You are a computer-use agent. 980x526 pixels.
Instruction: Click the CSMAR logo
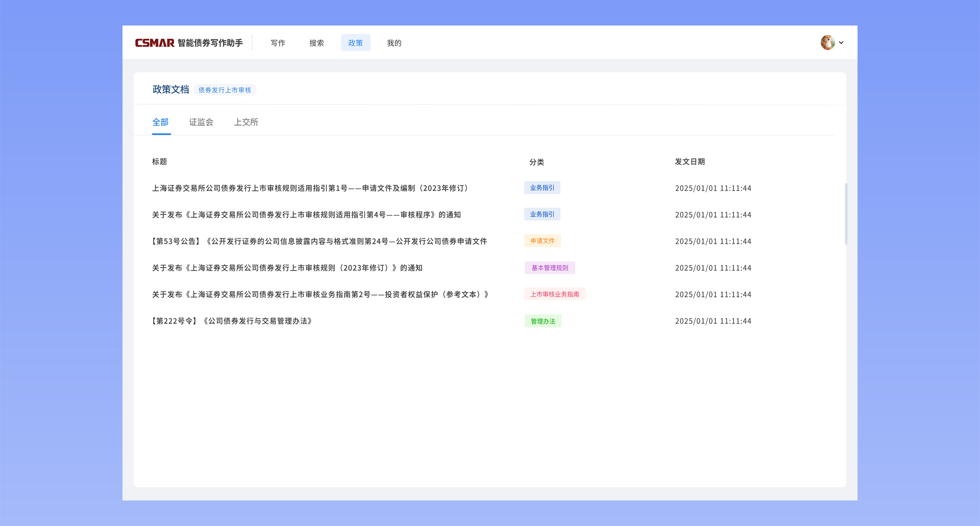pos(155,43)
